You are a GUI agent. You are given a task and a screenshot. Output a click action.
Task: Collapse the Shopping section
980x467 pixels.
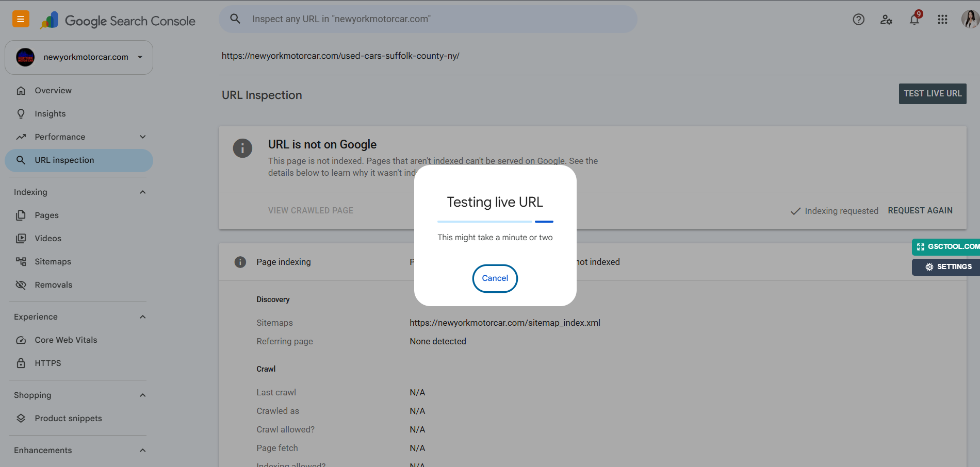point(143,395)
